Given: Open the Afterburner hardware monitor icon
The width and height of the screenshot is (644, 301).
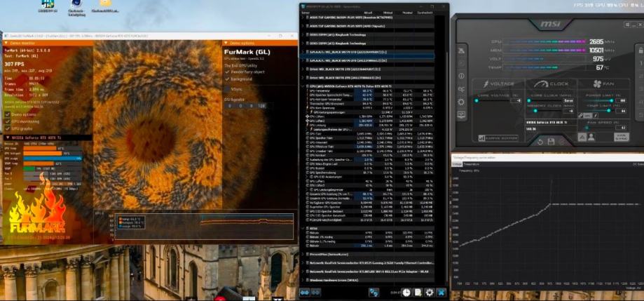Looking at the screenshot, I should pos(461,114).
